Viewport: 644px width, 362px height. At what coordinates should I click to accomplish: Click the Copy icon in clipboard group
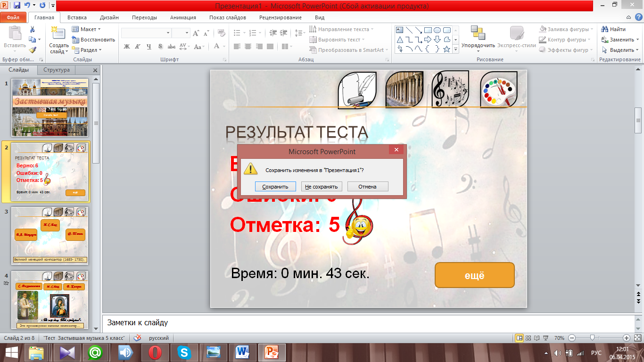[33, 40]
